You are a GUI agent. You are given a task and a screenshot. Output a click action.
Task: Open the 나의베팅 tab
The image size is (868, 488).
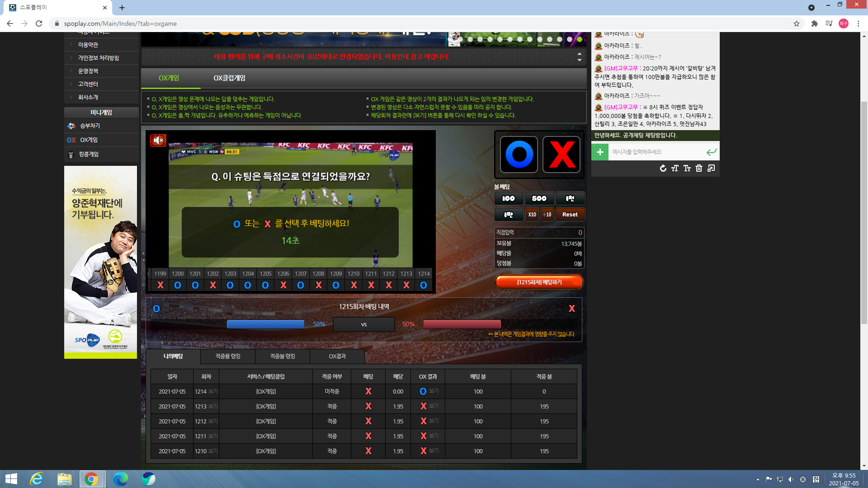pyautogui.click(x=173, y=357)
